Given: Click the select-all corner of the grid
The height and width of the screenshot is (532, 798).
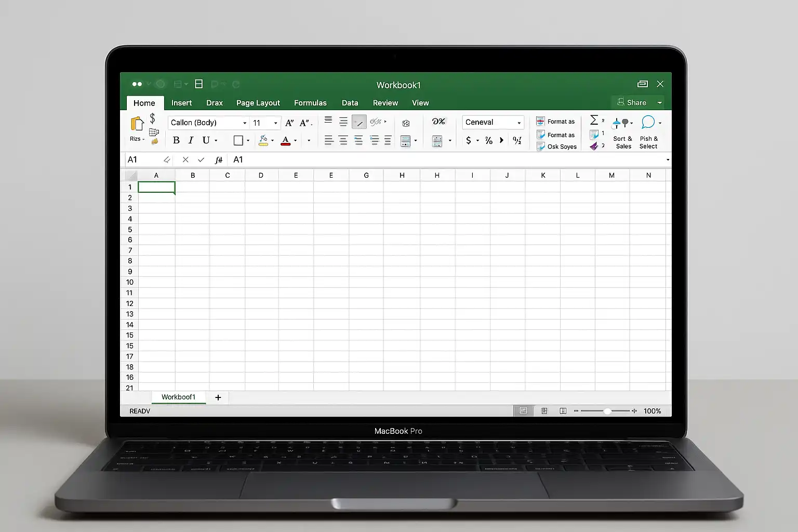Looking at the screenshot, I should pos(130,176).
